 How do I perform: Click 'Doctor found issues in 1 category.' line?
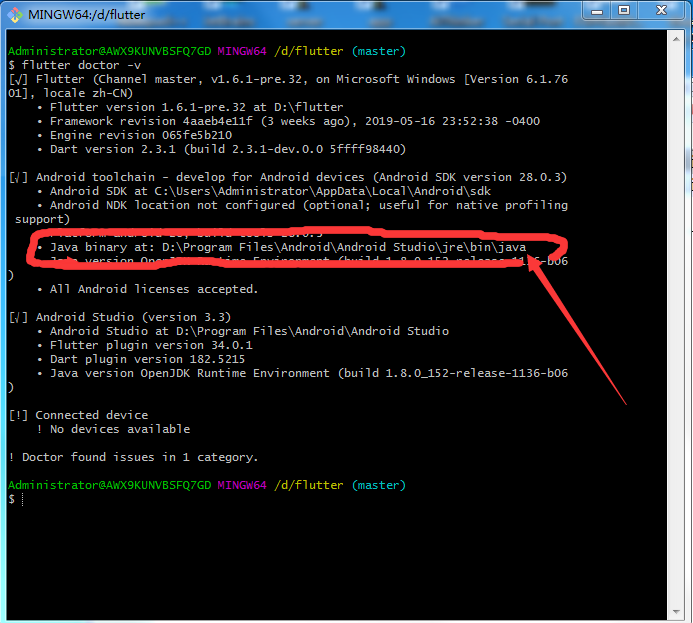(133, 457)
